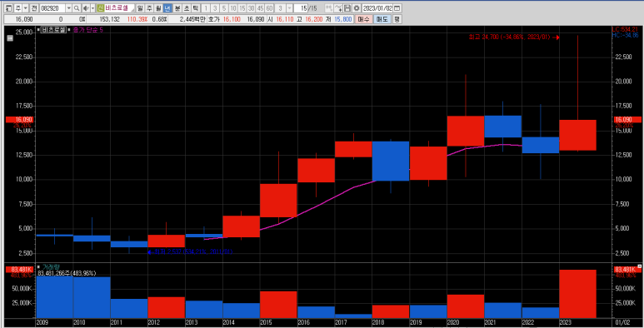The width and height of the screenshot is (644, 328).
Task: Select the 30 interval button
Action: pyautogui.click(x=251, y=8)
